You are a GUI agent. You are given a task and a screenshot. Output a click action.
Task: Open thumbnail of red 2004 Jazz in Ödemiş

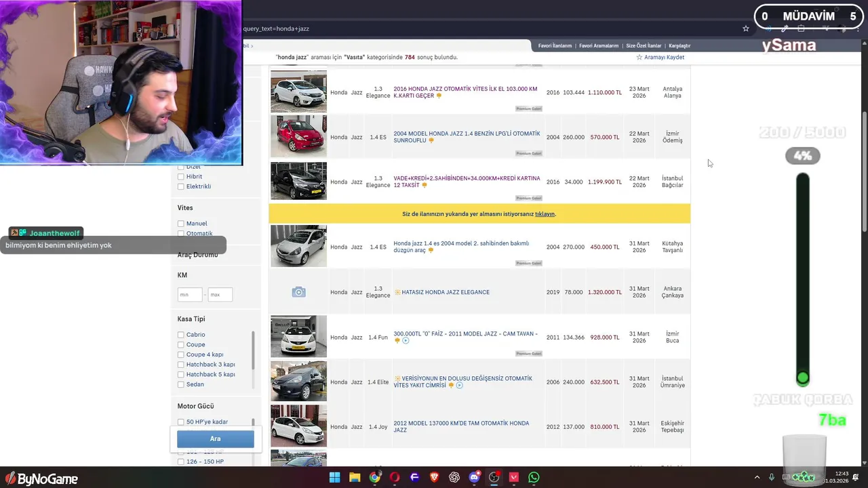298,136
